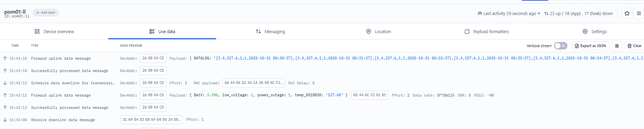Click the Last activity 29 seconds ago text
This screenshot has width=644, height=129.
510,14
